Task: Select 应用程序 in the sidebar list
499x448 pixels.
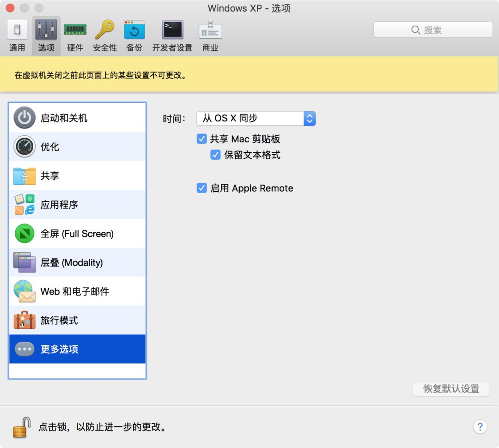Action: (77, 205)
